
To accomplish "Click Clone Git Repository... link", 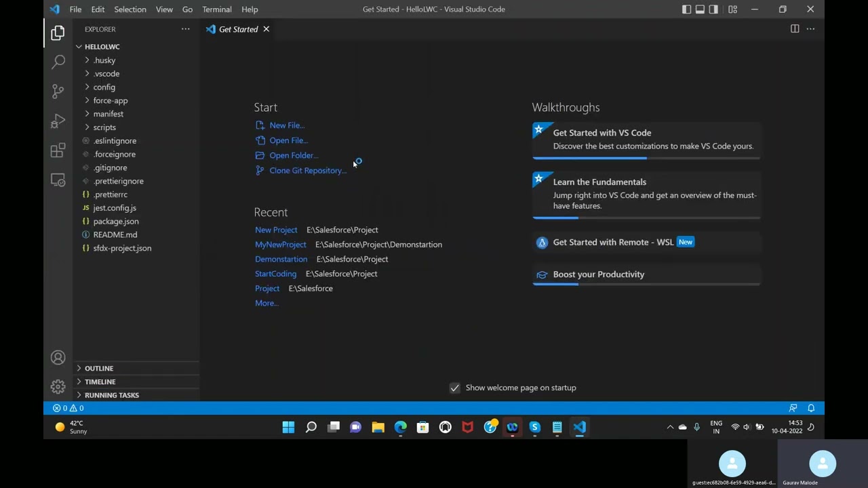I will [308, 170].
